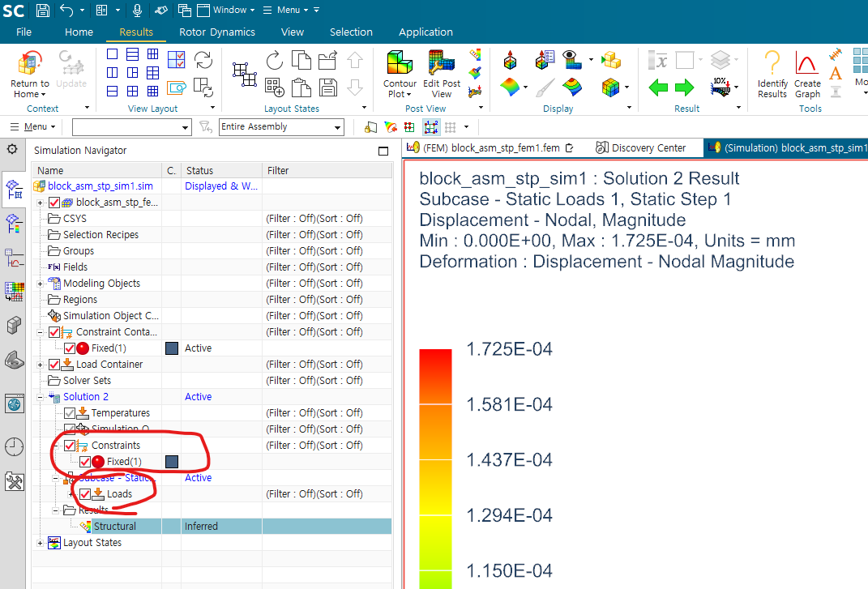The width and height of the screenshot is (868, 589).
Task: Open the Rotor Dynamics ribbon tab
Action: tap(216, 32)
